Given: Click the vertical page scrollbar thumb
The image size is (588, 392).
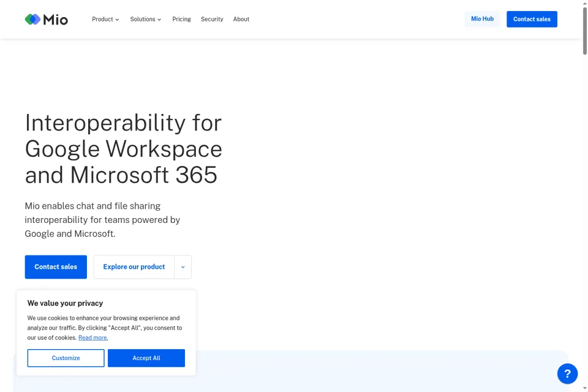Looking at the screenshot, I should [x=584, y=30].
